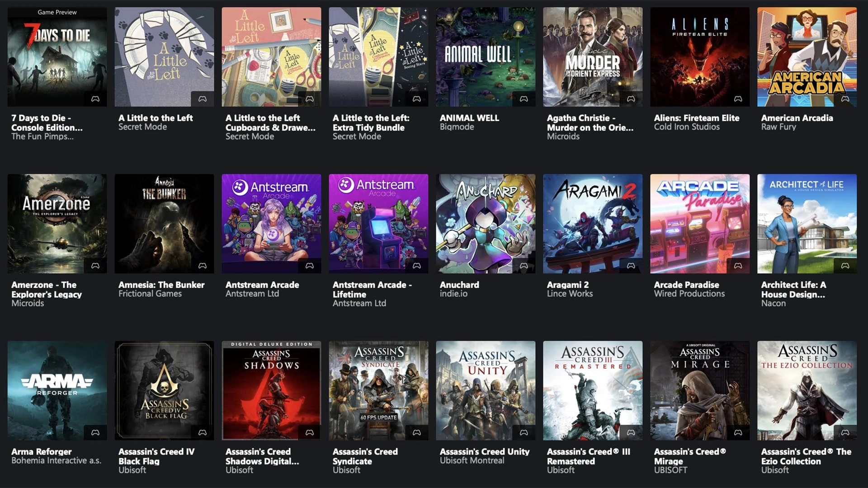The height and width of the screenshot is (488, 868).
Task: Open 7 Days to Die cover art
Action: coord(57,57)
